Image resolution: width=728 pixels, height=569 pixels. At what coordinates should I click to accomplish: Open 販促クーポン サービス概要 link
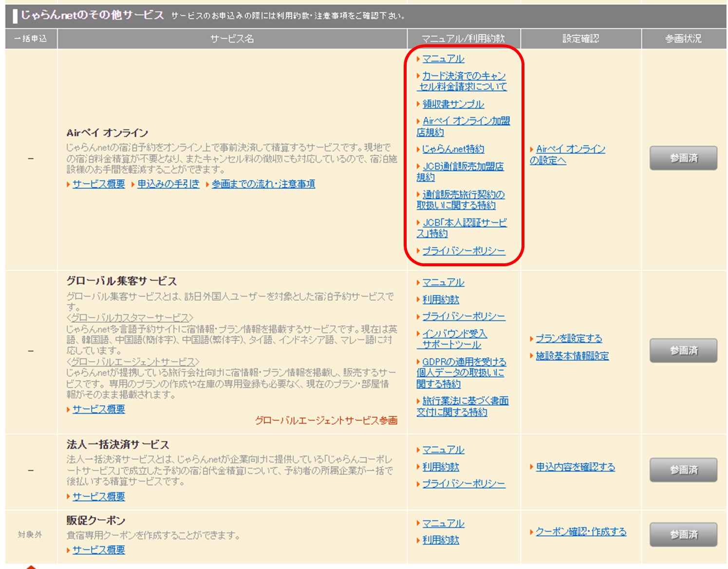(99, 550)
